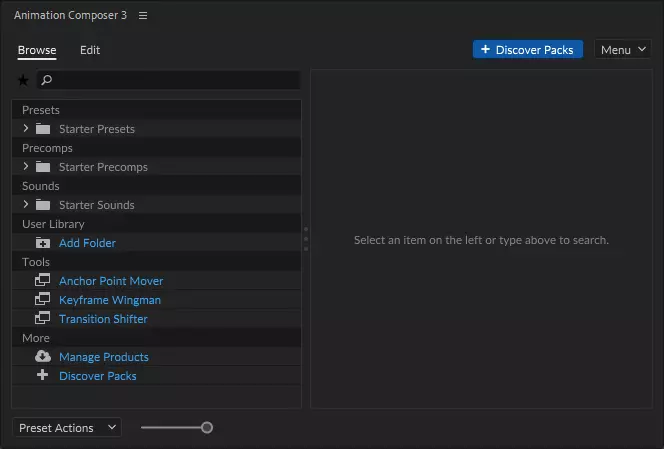This screenshot has width=664, height=449.
Task: Click the panel splitter grip dots
Action: [306, 239]
